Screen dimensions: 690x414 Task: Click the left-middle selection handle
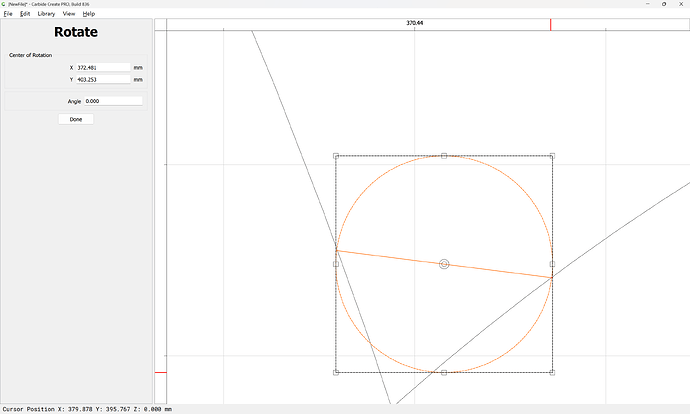(x=336, y=264)
